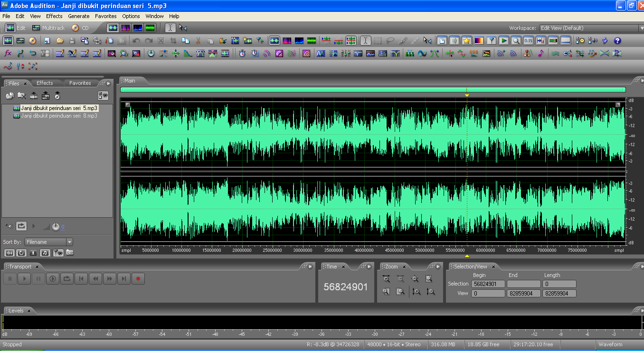Screen dimensions: 644x351
Task: Click the Crop icon in toolbar
Action: point(173,41)
